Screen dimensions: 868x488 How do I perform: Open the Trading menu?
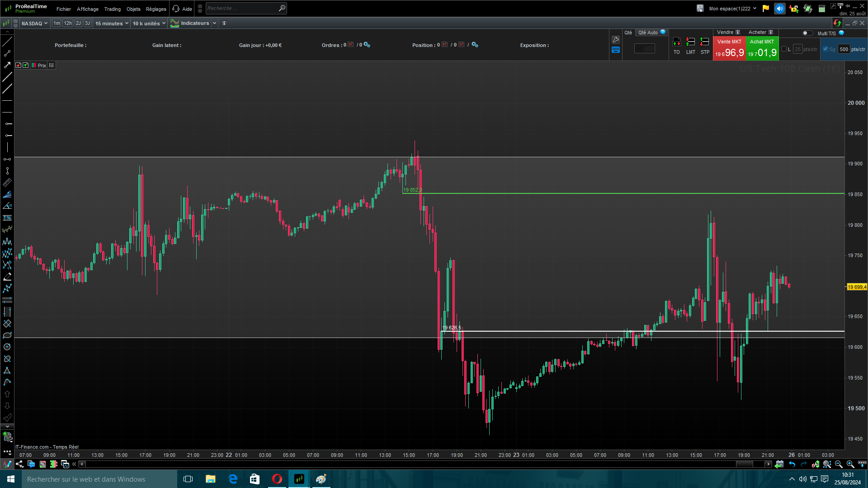pos(112,9)
